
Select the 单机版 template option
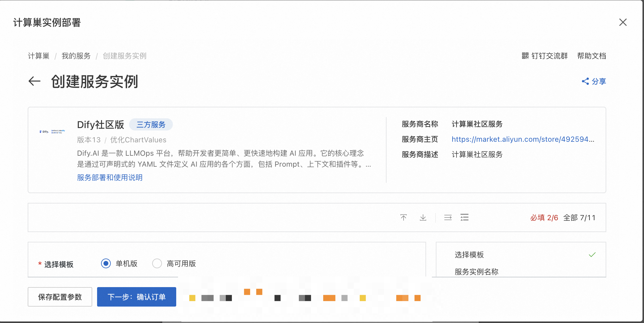click(x=106, y=263)
